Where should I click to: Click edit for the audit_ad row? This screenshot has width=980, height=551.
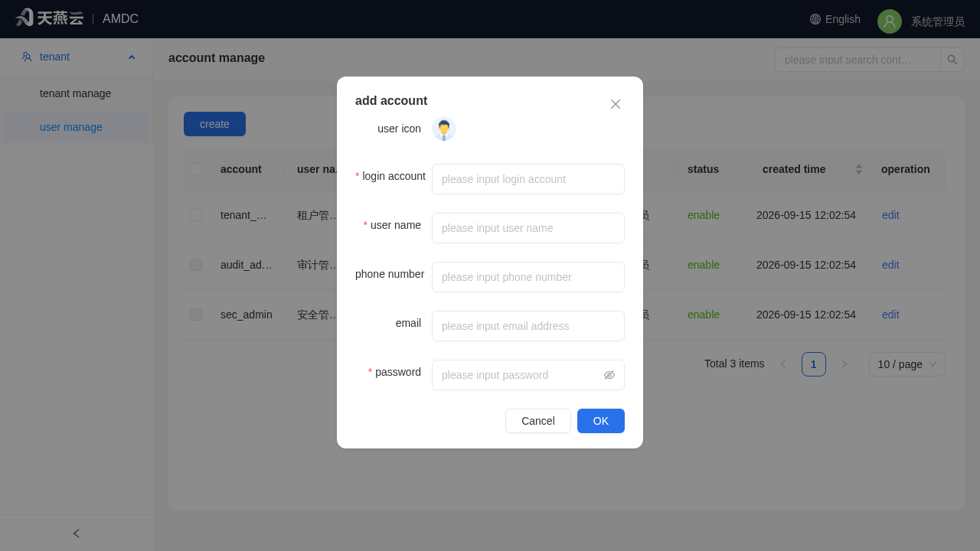point(890,265)
